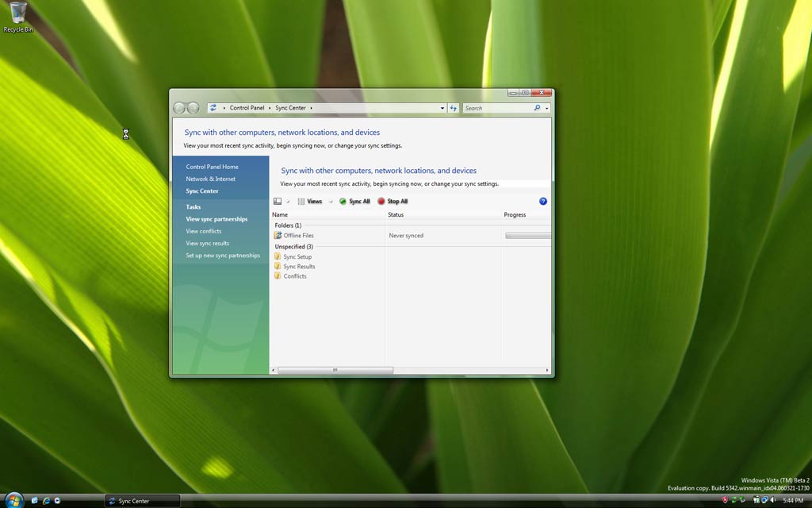
Task: Click the Sync All green icon
Action: point(343,202)
